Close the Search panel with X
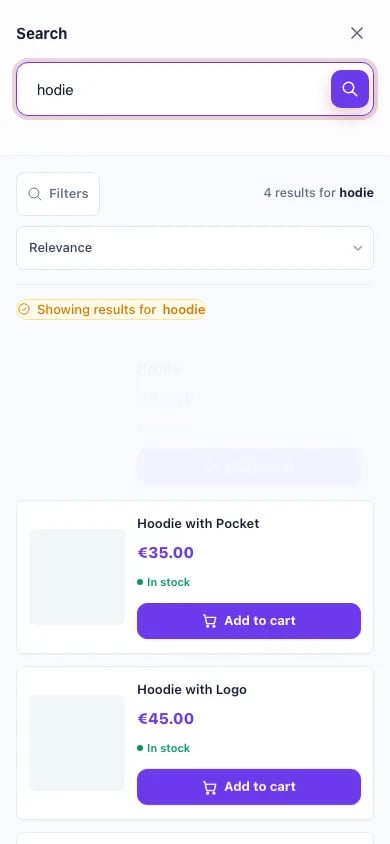 [x=357, y=33]
